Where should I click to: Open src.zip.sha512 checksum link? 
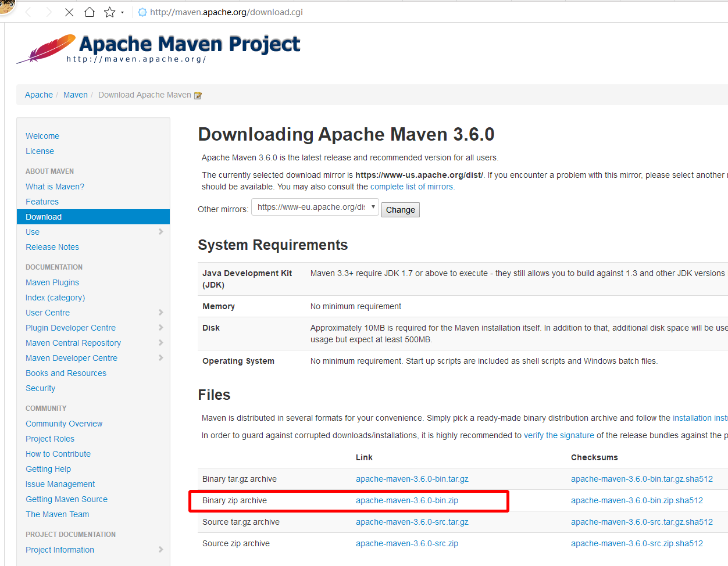(x=637, y=543)
